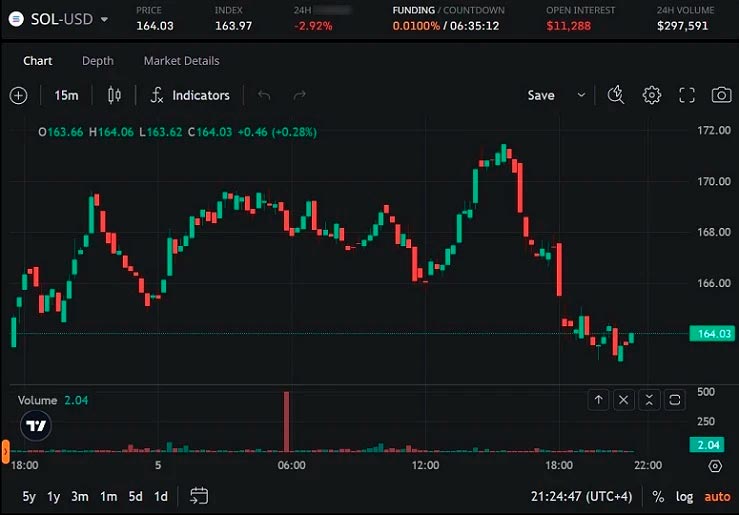Maximize the Volume pane
The width and height of the screenshot is (739, 515).
674,400
